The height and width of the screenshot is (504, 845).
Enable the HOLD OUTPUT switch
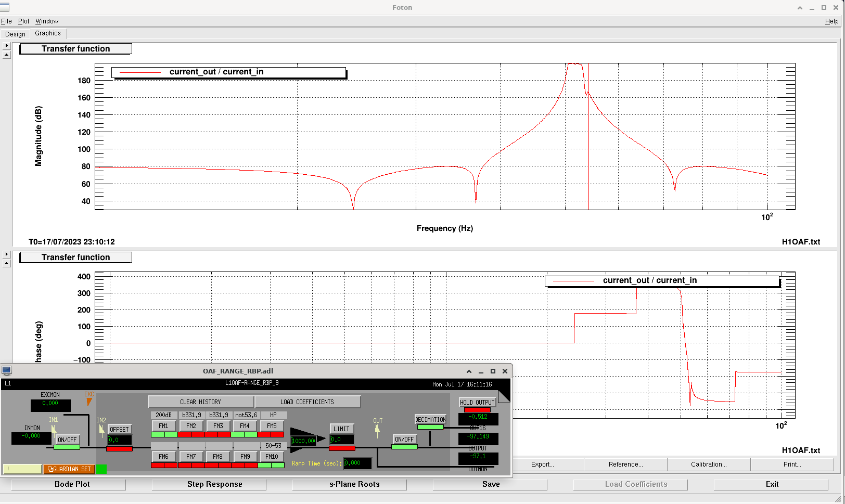pyautogui.click(x=477, y=403)
